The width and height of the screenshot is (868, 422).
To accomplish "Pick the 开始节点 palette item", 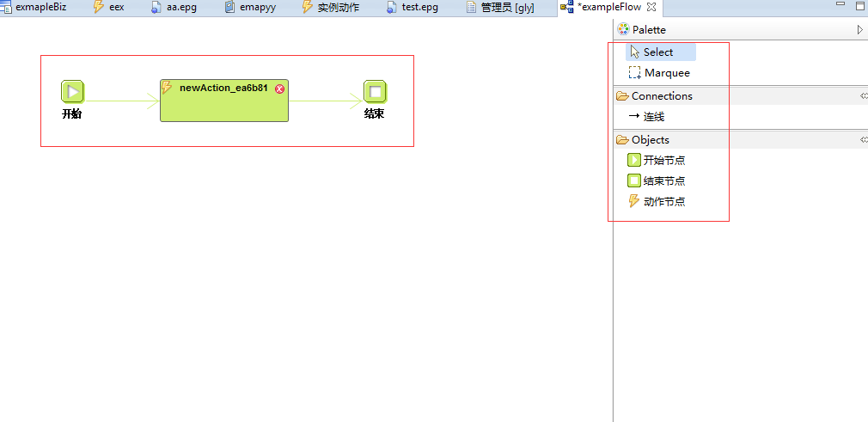I will [657, 161].
